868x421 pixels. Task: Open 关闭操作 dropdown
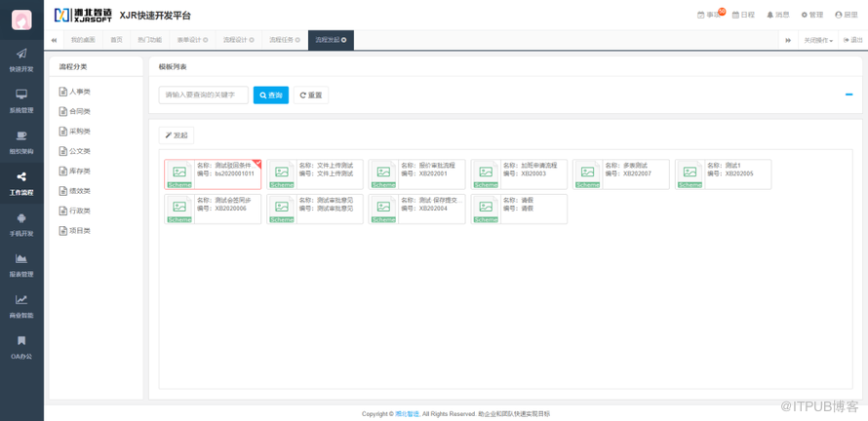818,40
